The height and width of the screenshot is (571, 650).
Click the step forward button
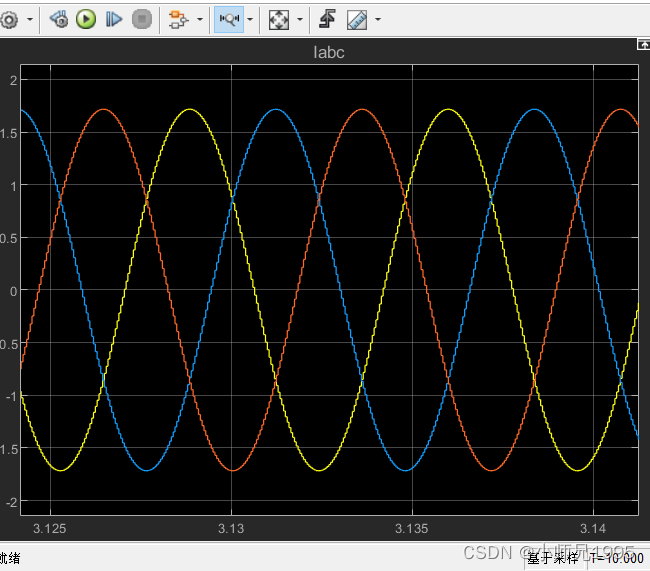coord(114,19)
